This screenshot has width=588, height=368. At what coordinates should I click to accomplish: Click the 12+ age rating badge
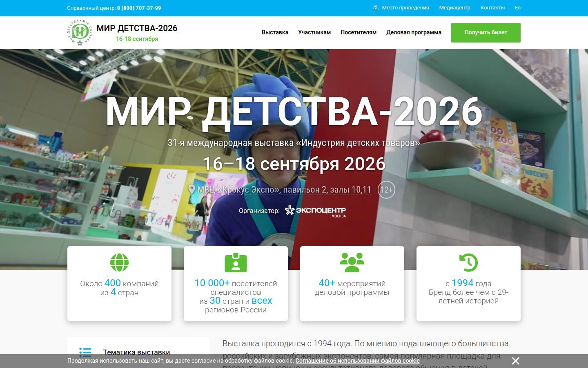pos(386,190)
